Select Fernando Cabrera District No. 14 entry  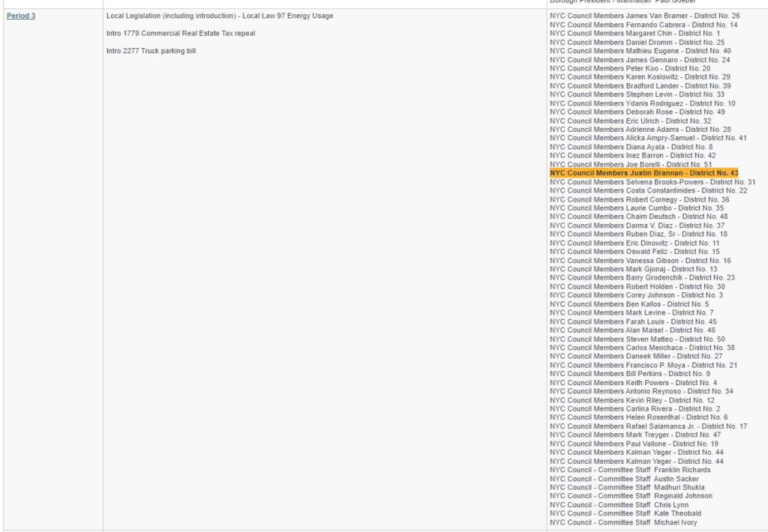point(643,25)
